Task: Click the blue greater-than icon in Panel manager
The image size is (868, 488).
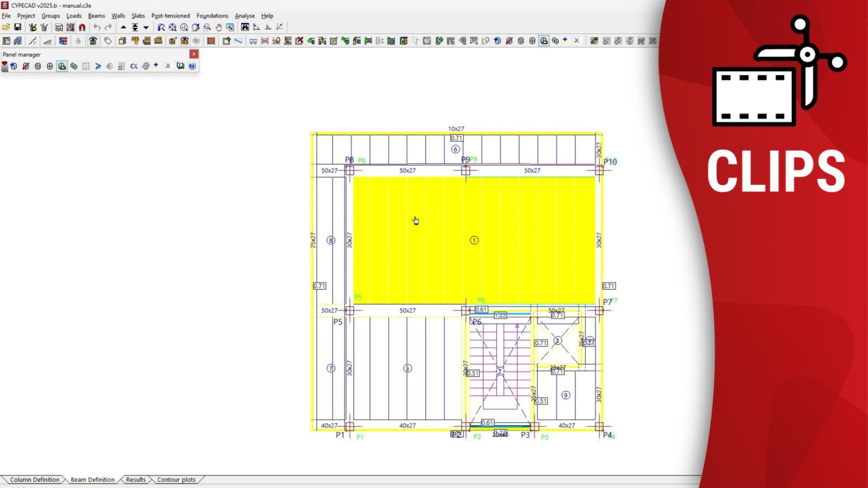Action: [98, 66]
